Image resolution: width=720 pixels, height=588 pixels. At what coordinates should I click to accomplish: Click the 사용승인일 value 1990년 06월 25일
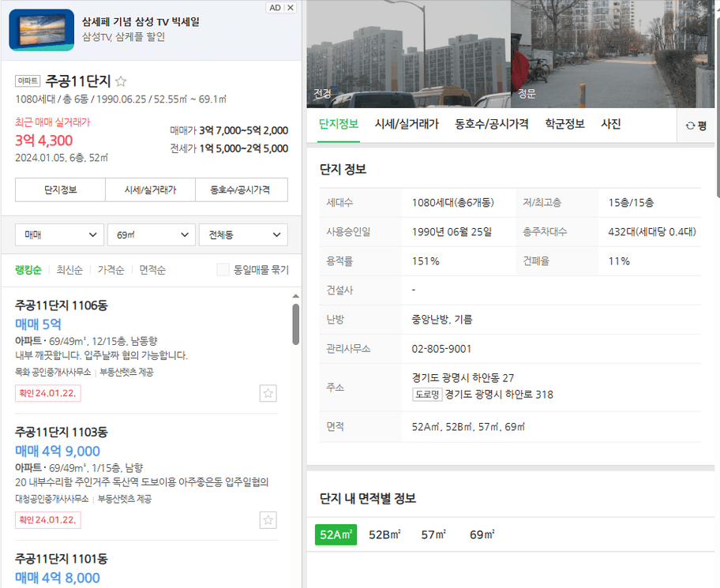click(452, 232)
